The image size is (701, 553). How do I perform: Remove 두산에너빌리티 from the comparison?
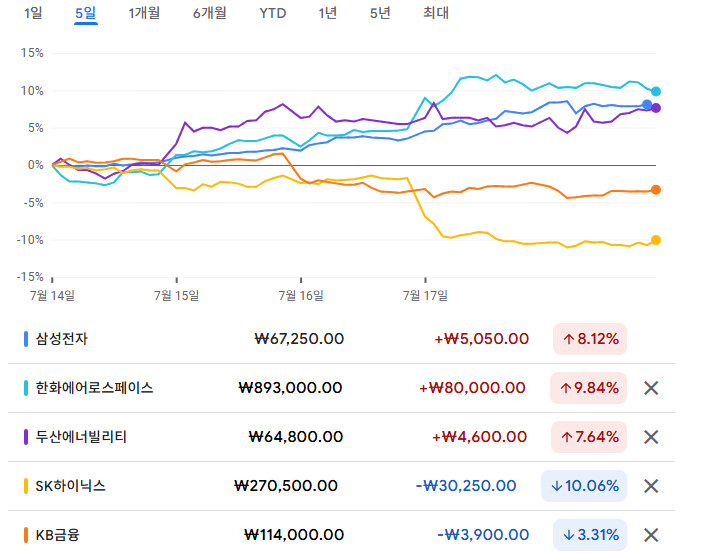tap(651, 437)
